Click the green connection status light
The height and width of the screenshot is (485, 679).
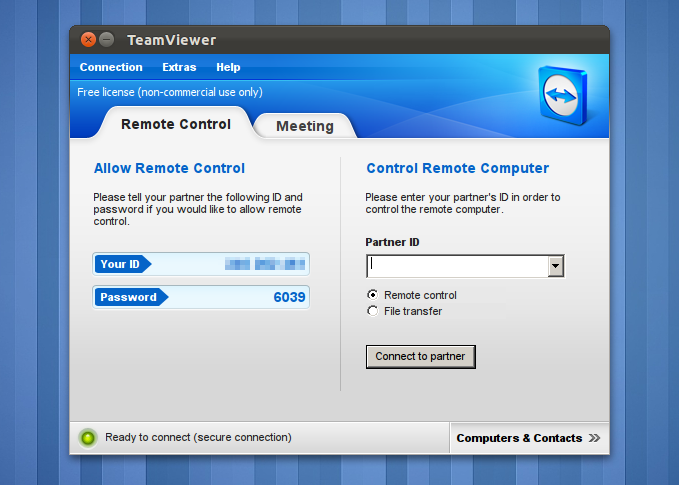(x=88, y=438)
